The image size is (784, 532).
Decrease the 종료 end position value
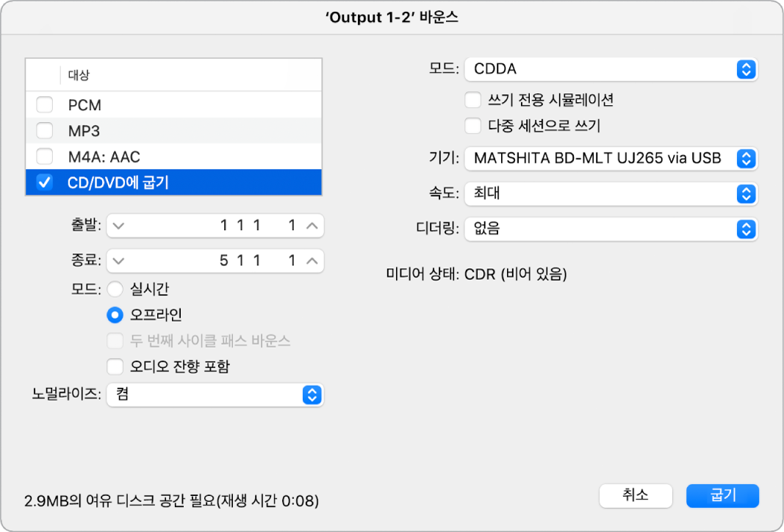click(x=120, y=260)
